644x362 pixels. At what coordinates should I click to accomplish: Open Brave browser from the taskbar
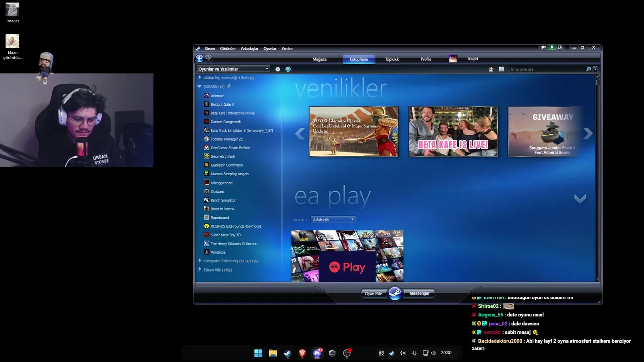coord(302,353)
